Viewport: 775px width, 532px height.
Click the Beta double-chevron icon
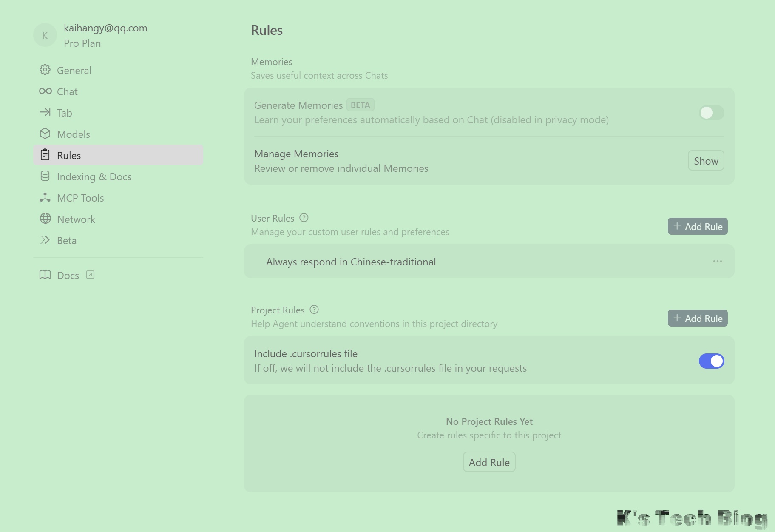45,240
